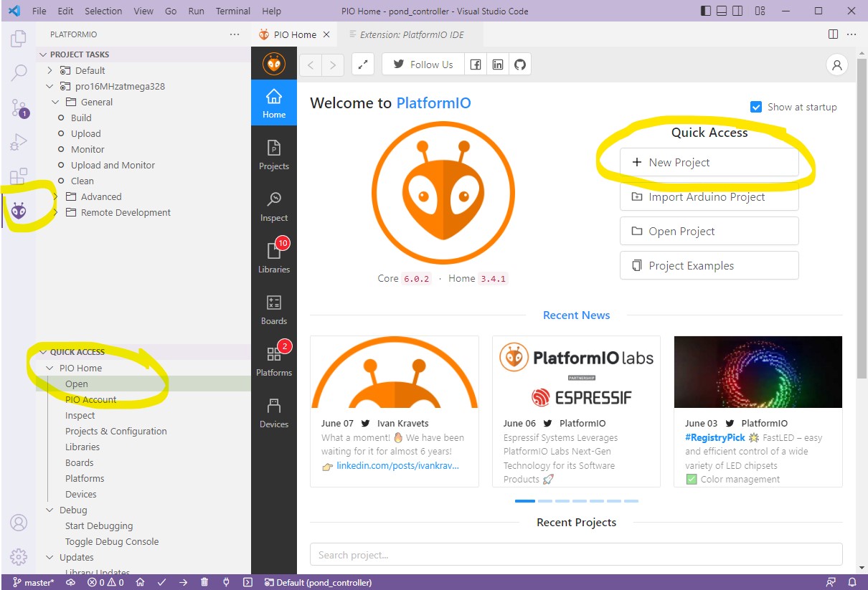Start PlatformIO Upload via status bar arrow icon

tap(183, 582)
